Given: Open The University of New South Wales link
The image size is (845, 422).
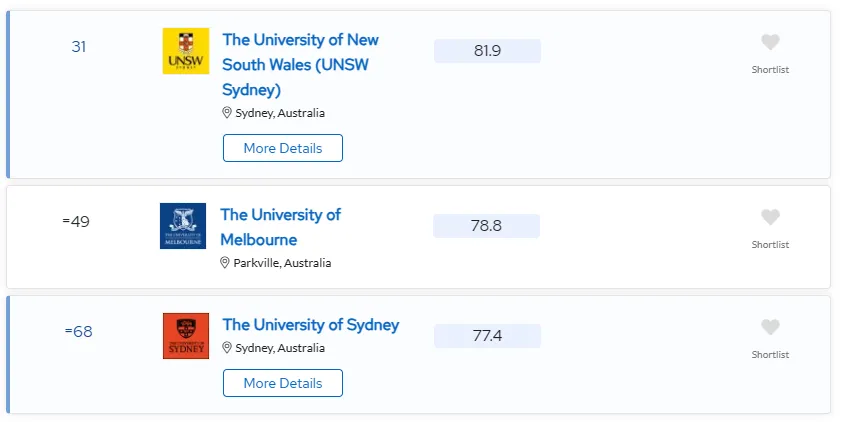Looking at the screenshot, I should (301, 65).
